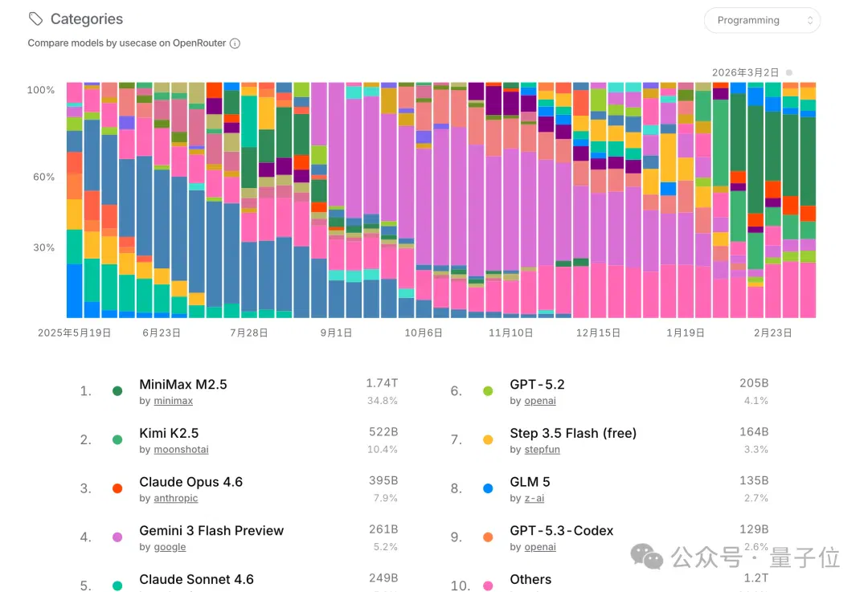This screenshot has width=868, height=592.
Task: Click the dropdown chevron arrows in Programming selector
Action: (809, 20)
